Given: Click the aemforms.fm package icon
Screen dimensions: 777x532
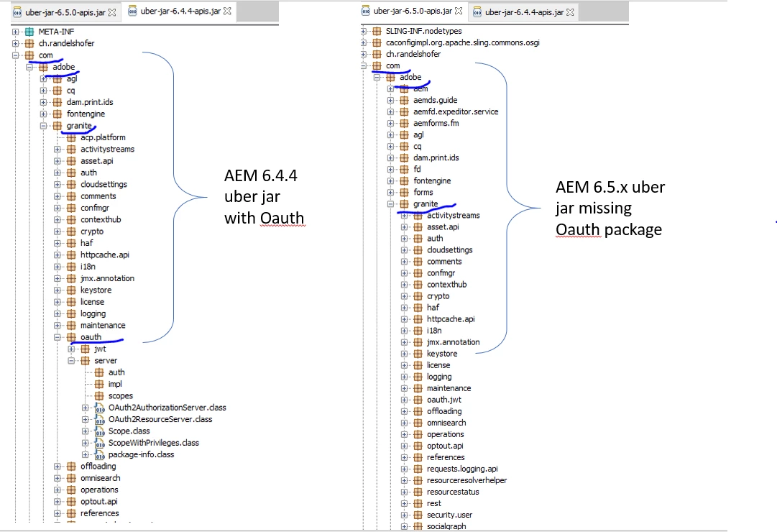Looking at the screenshot, I should click(405, 123).
